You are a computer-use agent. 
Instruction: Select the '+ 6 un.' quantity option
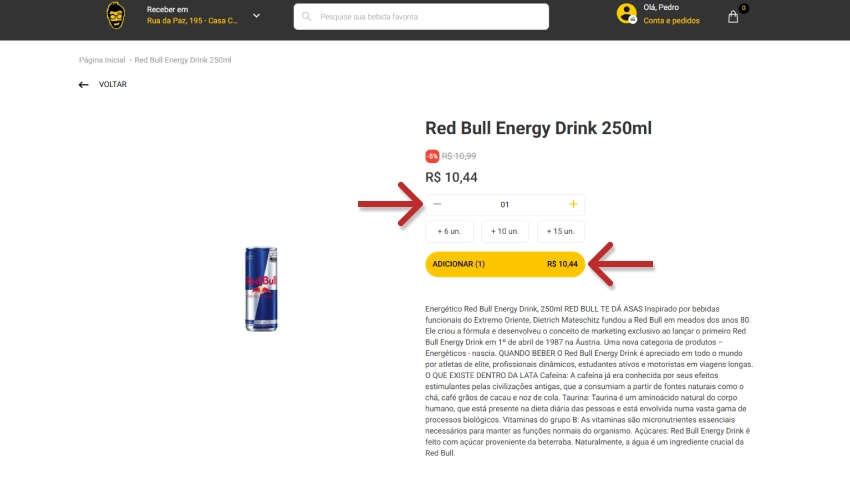[x=449, y=232]
